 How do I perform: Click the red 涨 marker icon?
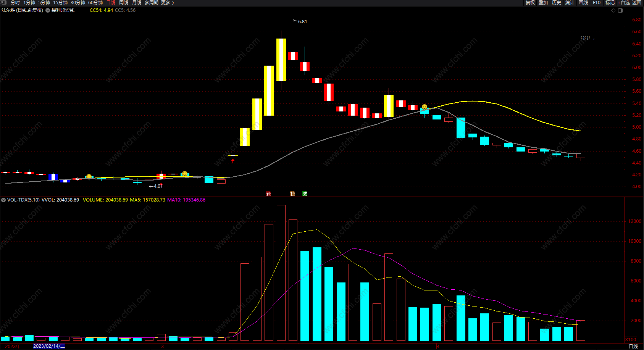[x=268, y=194]
